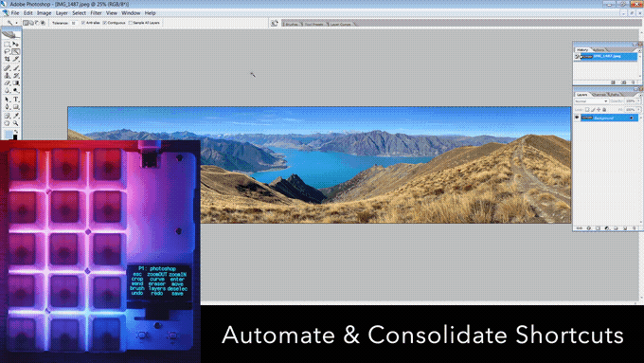The width and height of the screenshot is (644, 363).
Task: Select the Eyedropper tool
Action: point(15,116)
